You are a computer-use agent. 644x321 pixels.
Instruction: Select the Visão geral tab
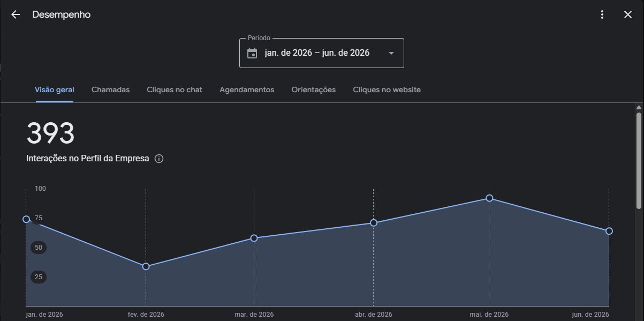tap(55, 89)
